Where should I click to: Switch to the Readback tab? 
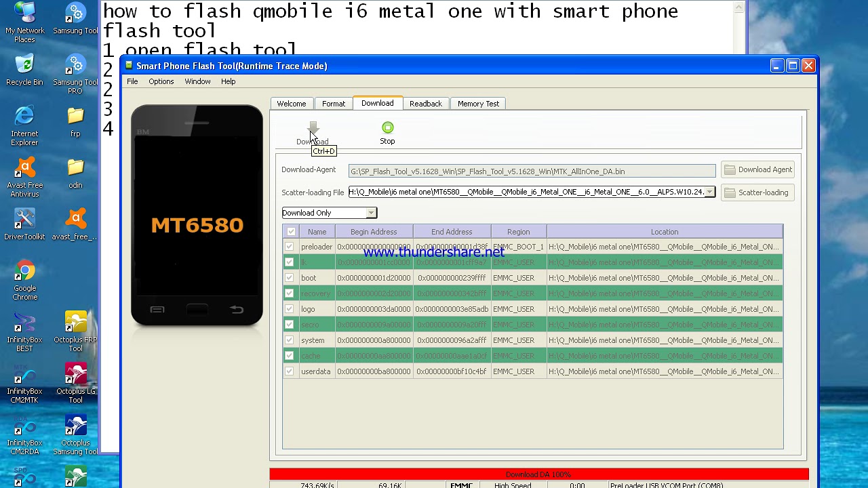pos(426,104)
